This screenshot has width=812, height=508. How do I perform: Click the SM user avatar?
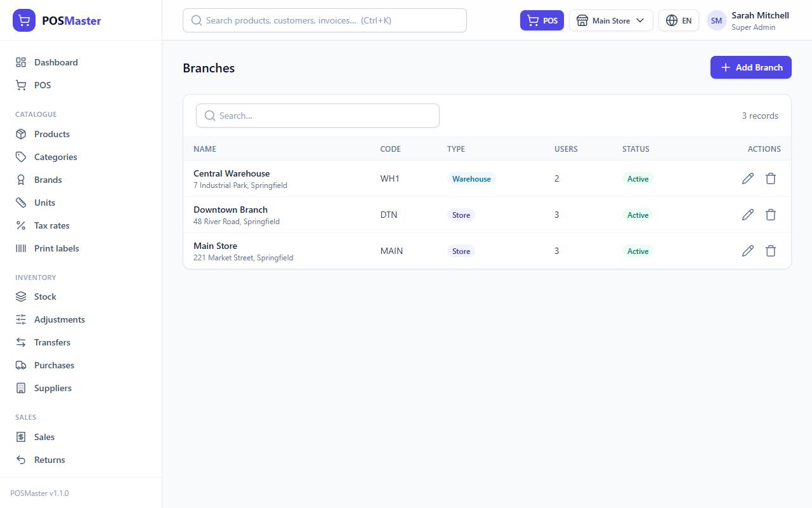(x=716, y=20)
